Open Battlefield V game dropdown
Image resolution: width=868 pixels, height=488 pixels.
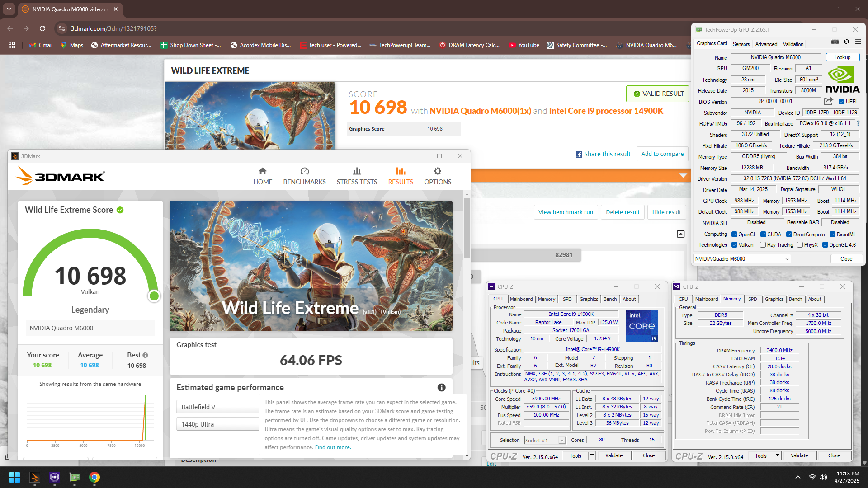point(218,407)
